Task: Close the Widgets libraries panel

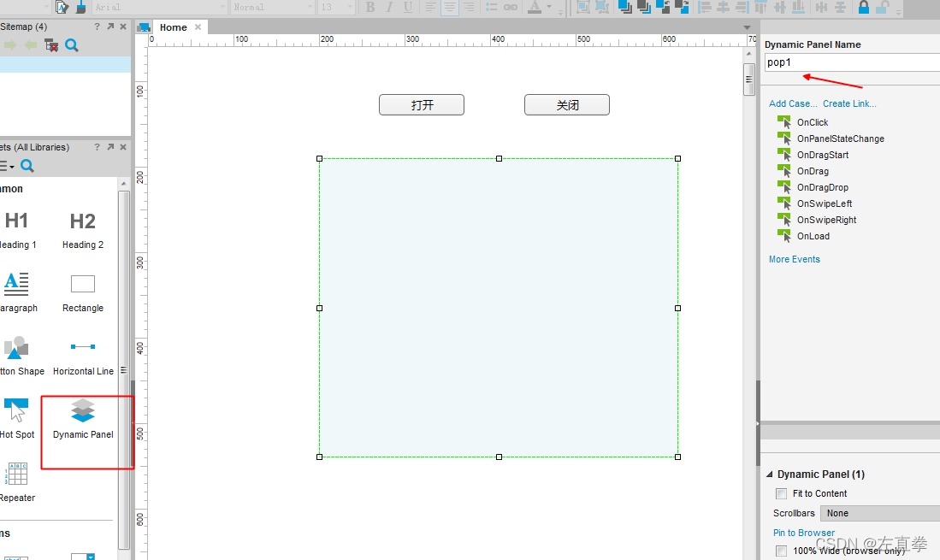Action: (x=123, y=147)
